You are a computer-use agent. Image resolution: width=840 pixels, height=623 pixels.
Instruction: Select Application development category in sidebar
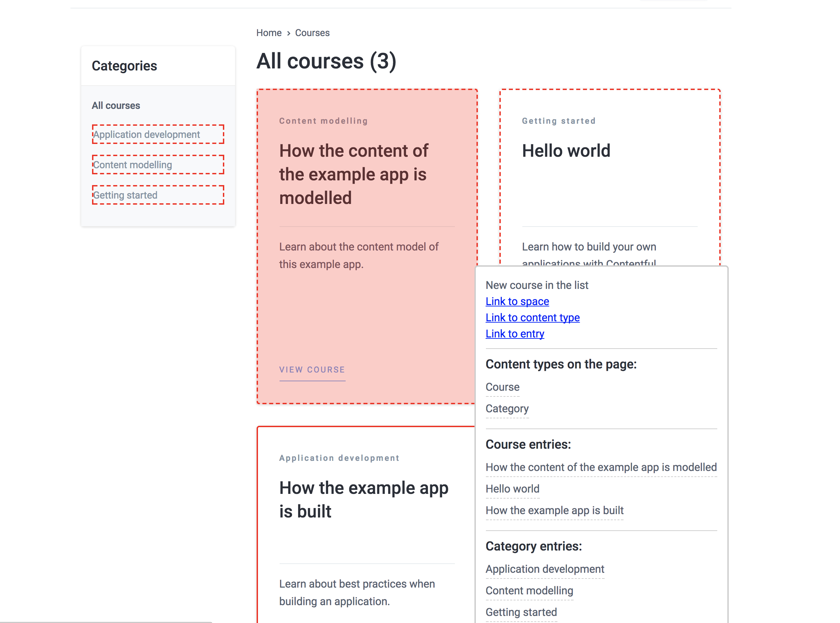coord(146,135)
